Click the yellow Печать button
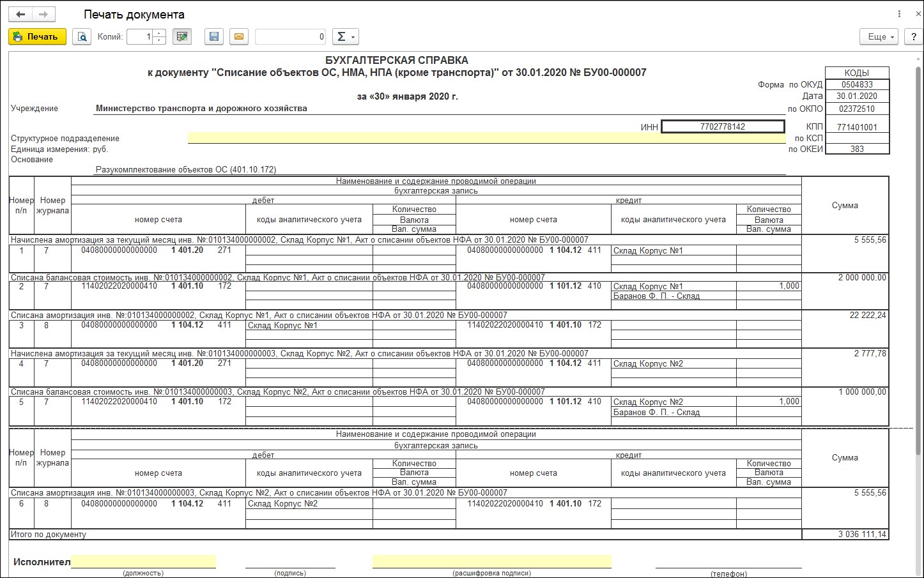Screen dimensions: 924x578 [x=37, y=37]
